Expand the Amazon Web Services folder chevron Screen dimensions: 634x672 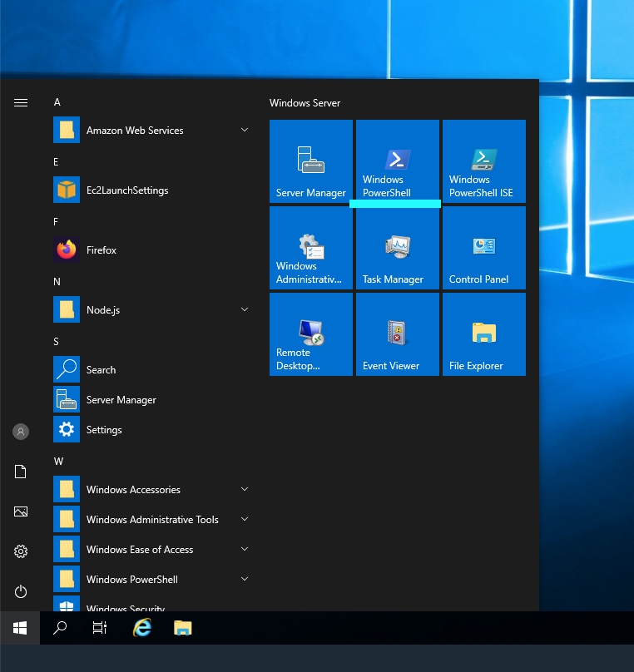pos(245,130)
